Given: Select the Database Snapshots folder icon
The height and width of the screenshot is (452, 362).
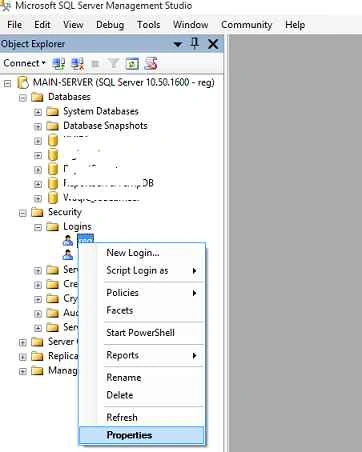Looking at the screenshot, I should point(52,126).
